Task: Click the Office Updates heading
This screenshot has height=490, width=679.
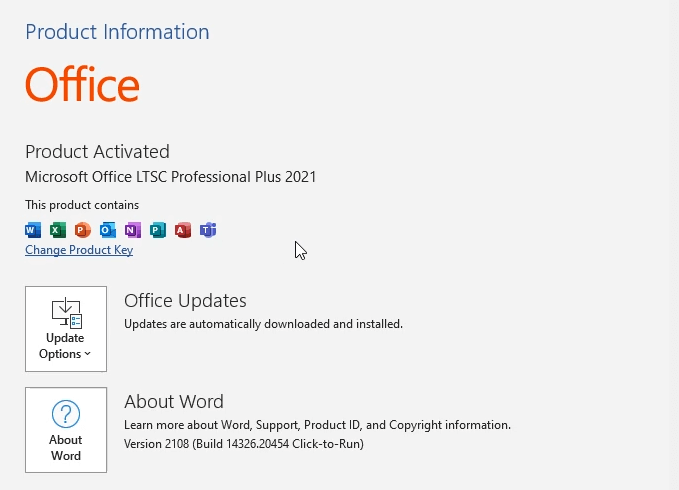Action: click(x=185, y=301)
